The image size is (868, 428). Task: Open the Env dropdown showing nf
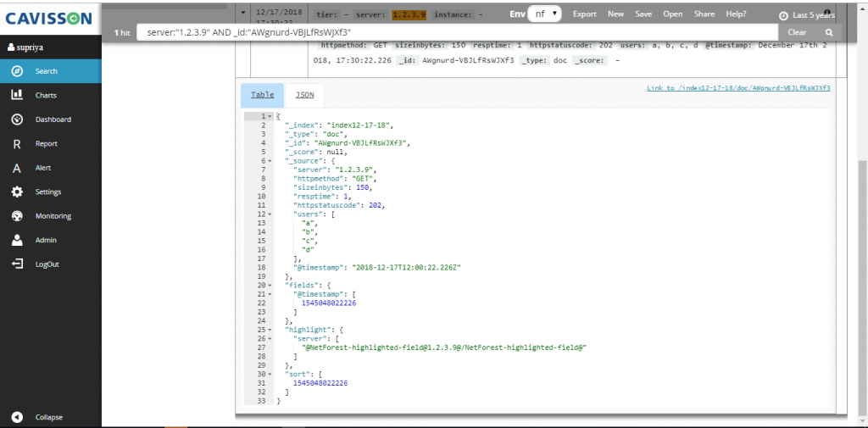pyautogui.click(x=544, y=14)
